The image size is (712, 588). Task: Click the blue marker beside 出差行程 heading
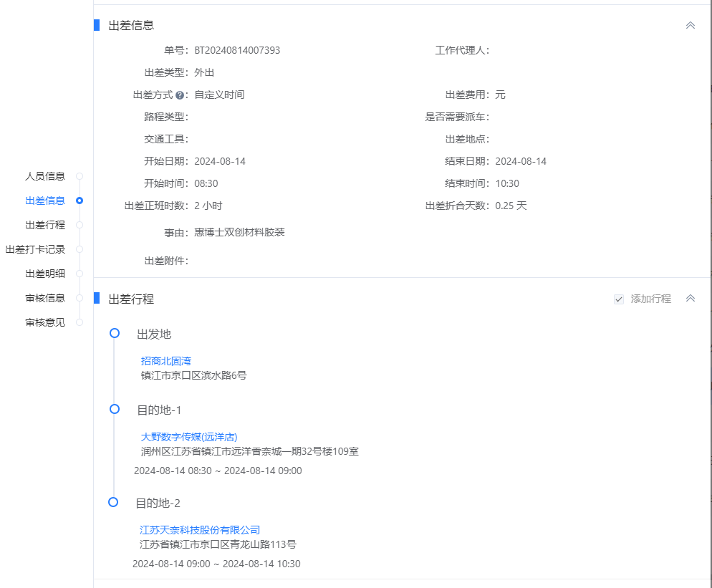pos(98,299)
